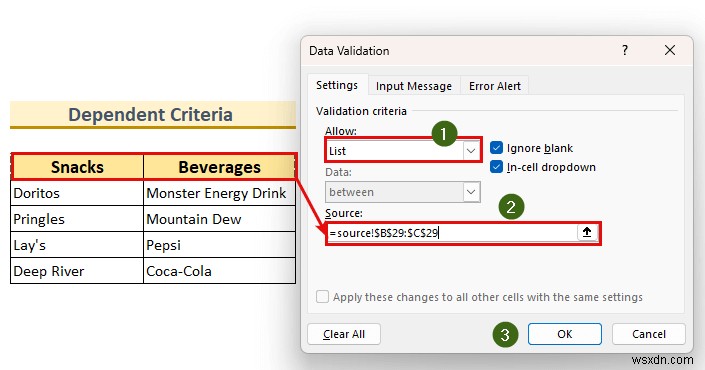Select the Doritos cell
The image size is (705, 370).
77,193
